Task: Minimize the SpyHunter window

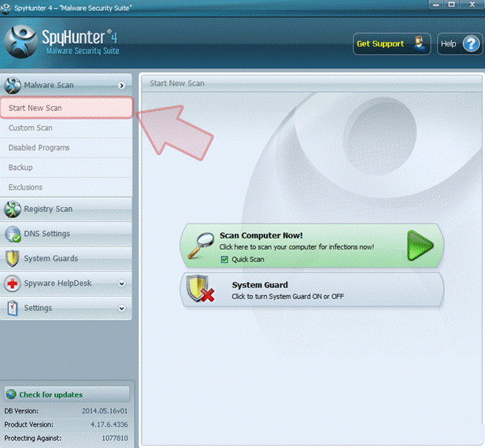Action: click(436, 5)
